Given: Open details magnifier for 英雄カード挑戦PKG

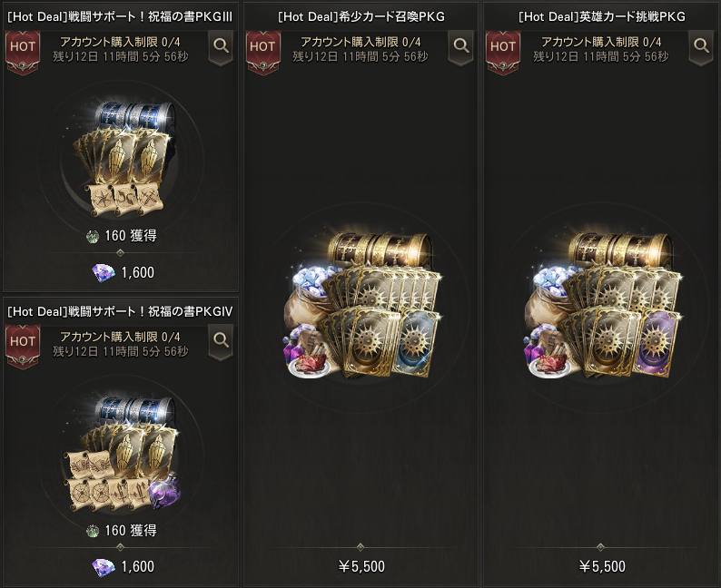Looking at the screenshot, I should point(701,47).
